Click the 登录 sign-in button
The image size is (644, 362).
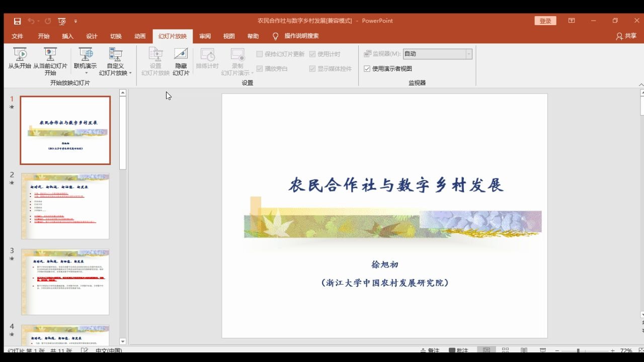click(x=545, y=21)
